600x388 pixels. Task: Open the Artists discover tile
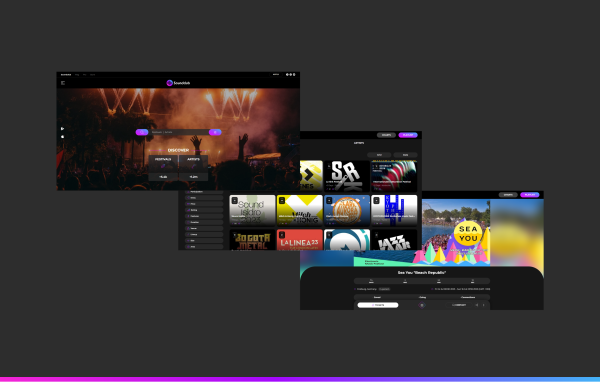193,168
